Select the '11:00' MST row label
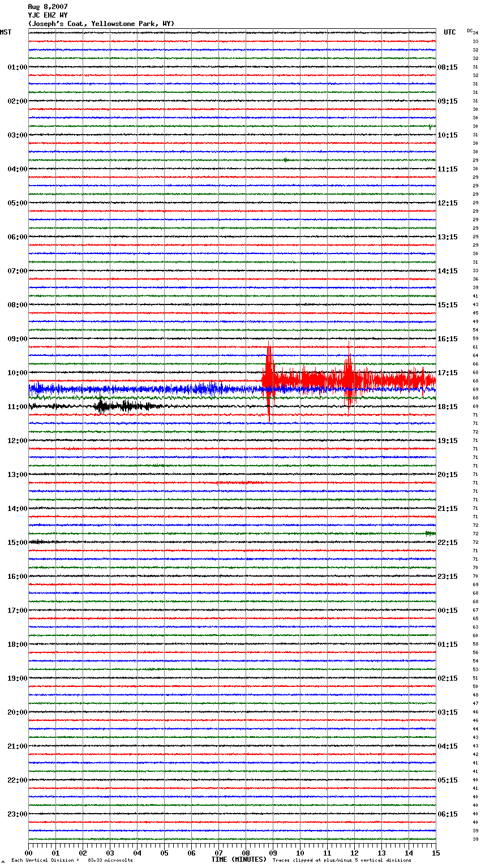This screenshot has width=481, height=868. pos(17,407)
